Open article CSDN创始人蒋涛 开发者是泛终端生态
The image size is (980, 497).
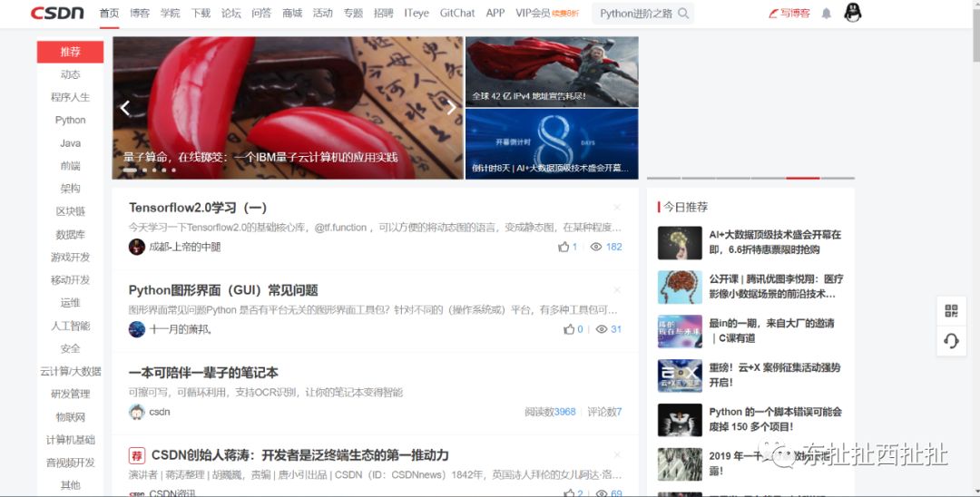tap(300, 455)
